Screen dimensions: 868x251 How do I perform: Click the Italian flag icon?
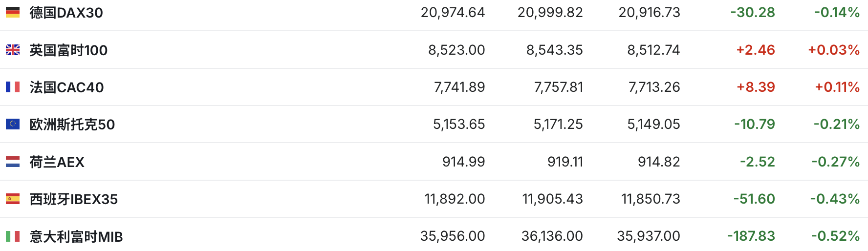click(13, 236)
